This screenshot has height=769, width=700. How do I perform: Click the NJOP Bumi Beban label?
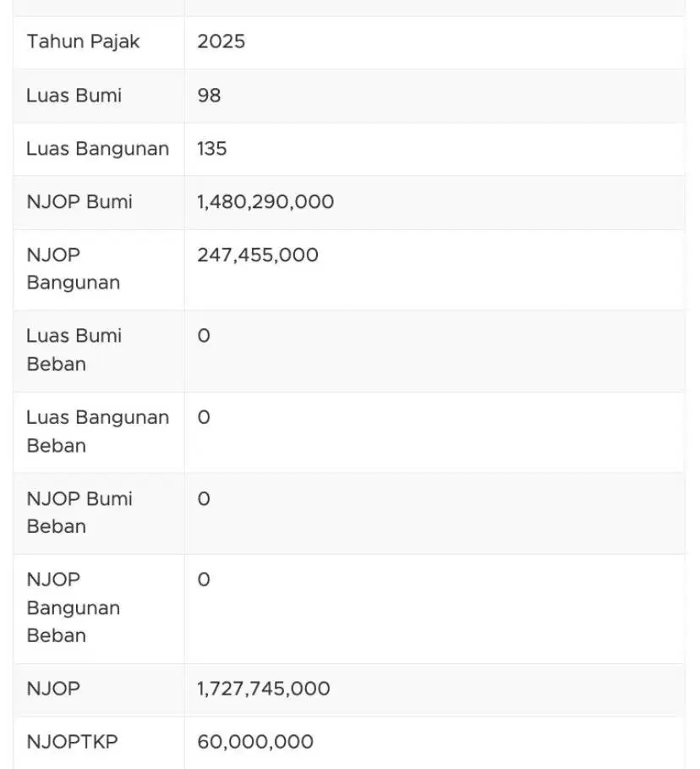[x=79, y=513]
